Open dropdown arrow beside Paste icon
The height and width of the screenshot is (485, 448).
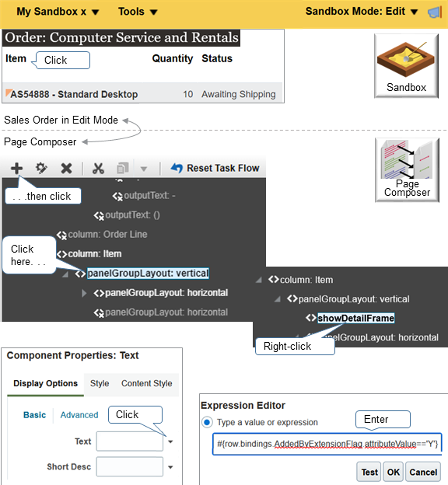click(x=144, y=169)
